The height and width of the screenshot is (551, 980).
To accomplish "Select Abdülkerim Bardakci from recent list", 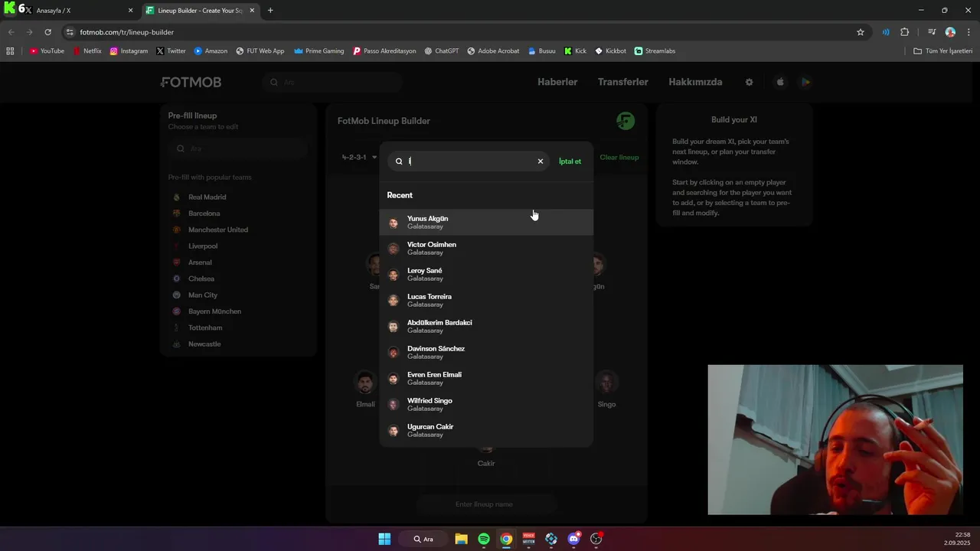I will coord(486,326).
